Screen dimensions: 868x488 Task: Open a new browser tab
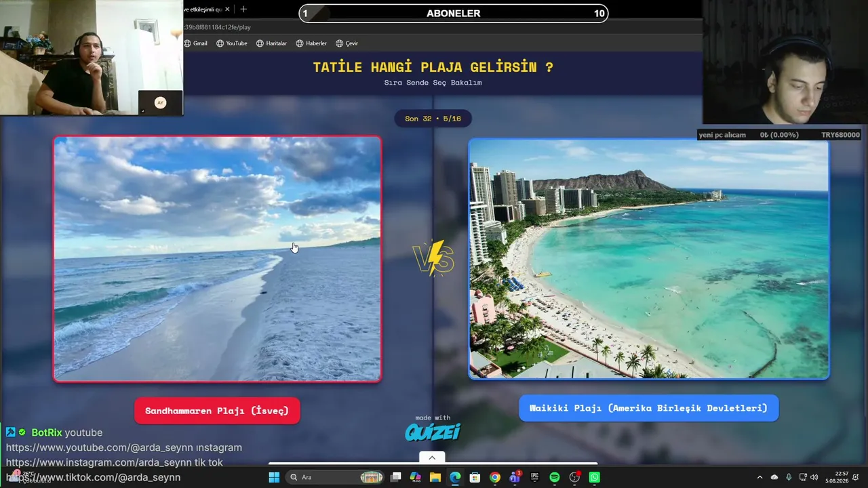coord(243,9)
